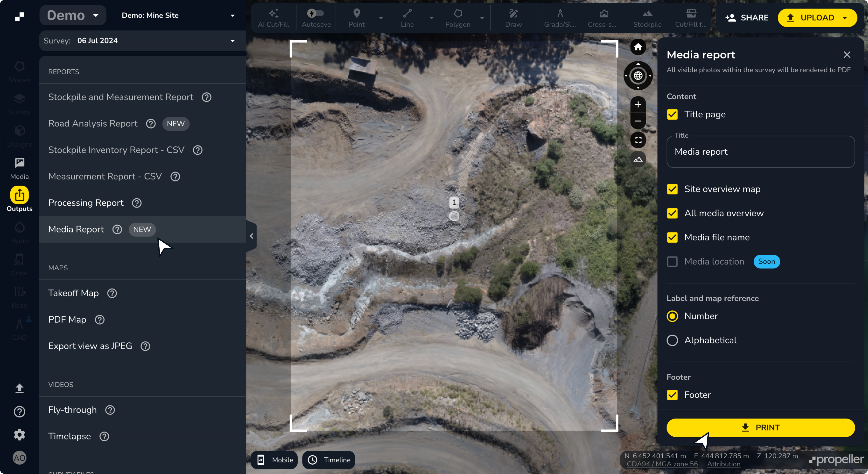The width and height of the screenshot is (868, 474).
Task: Click the Title input field
Action: point(761,152)
